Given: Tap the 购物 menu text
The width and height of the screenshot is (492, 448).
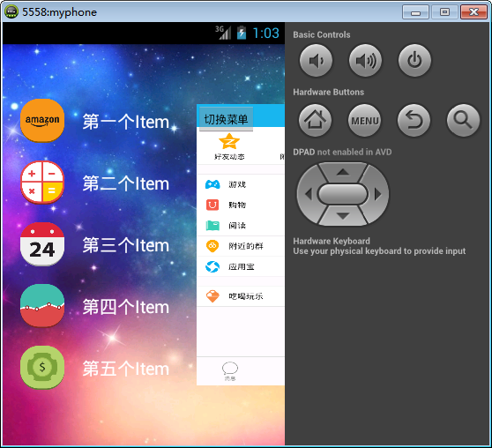Looking at the screenshot, I should click(237, 205).
